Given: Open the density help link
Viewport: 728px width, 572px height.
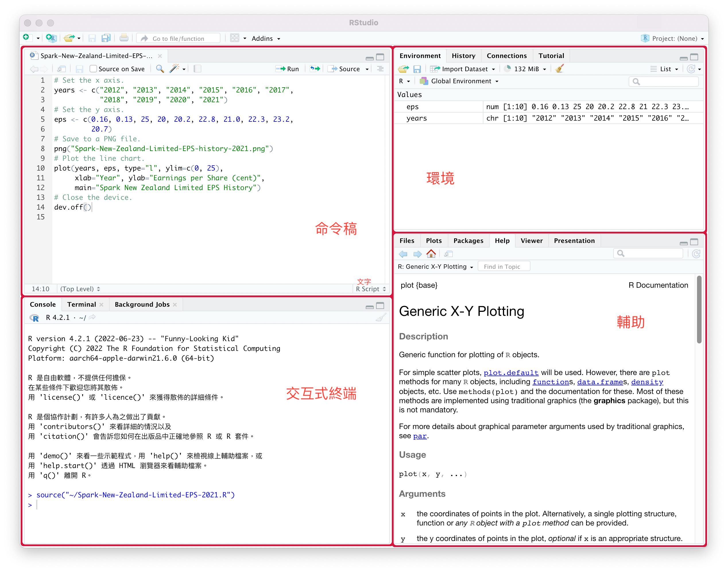Looking at the screenshot, I should (x=647, y=382).
